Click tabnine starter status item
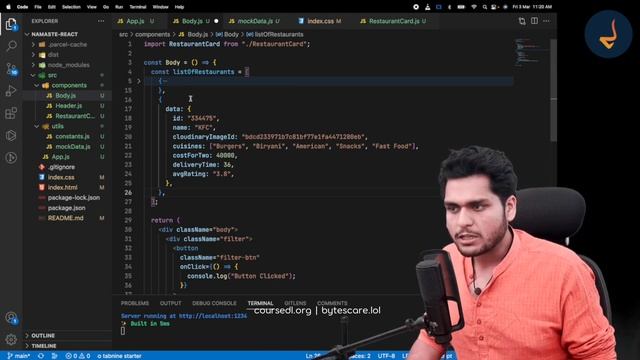Viewport: 640px width, 360px height. tap(119, 356)
